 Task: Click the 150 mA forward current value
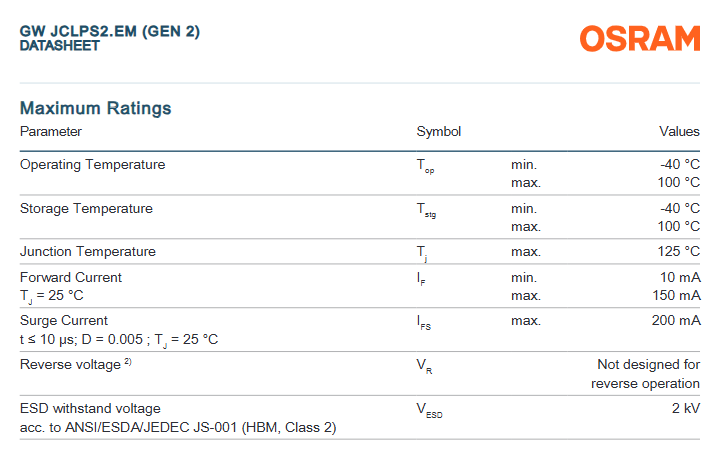pos(676,295)
